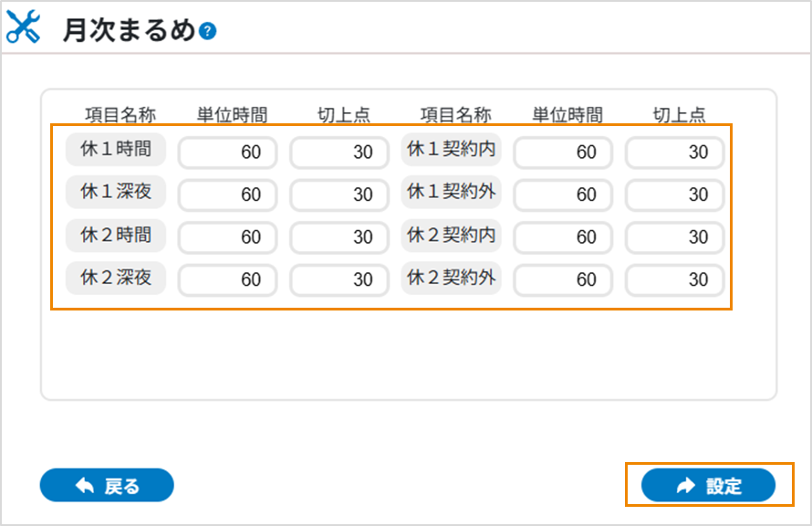812x526 pixels.
Task: Edit the 単位時間 value for 休１契約外
Action: point(562,195)
